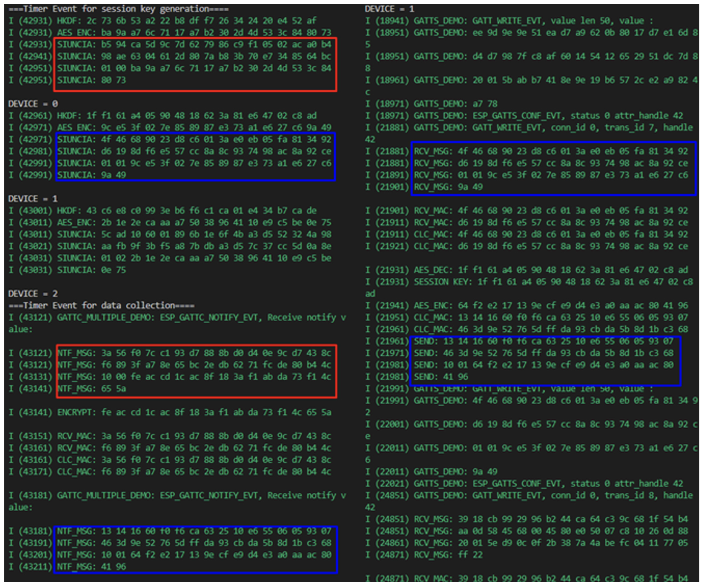Click the 'DEVICE = 0' label in left pane
704x588 pixels.
[x=33, y=104]
